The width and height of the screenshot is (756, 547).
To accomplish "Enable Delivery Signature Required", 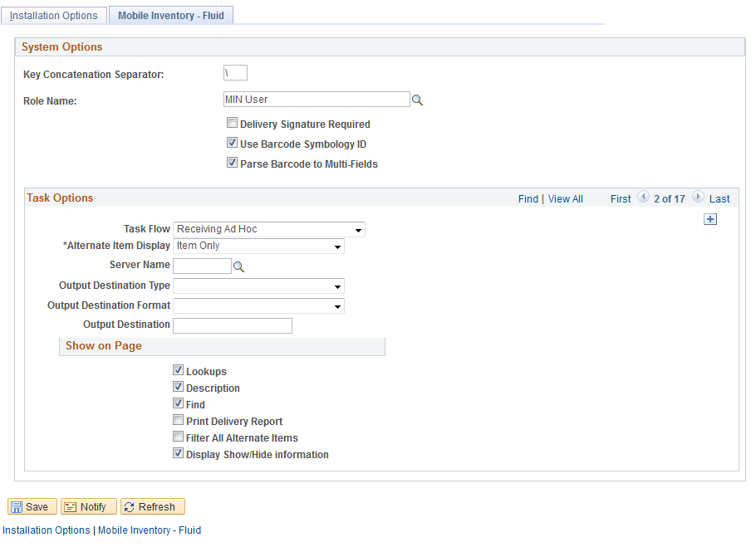I will tap(233, 122).
